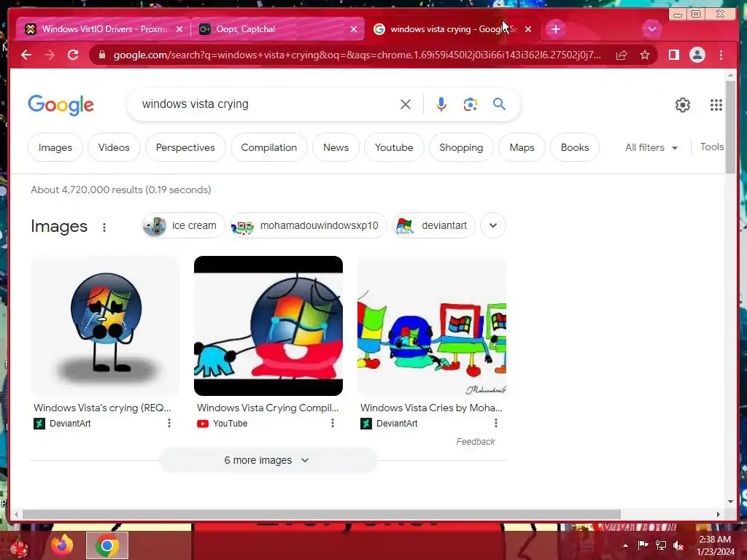Screen dimensions: 747x560
Task: Click the address bar URL
Action: 357,55
